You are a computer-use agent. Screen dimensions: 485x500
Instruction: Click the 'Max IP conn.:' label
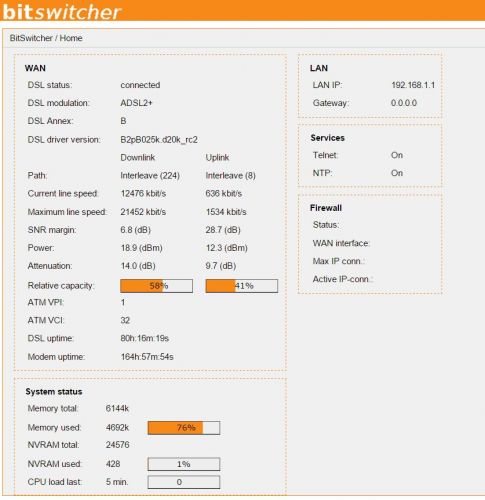point(338,261)
